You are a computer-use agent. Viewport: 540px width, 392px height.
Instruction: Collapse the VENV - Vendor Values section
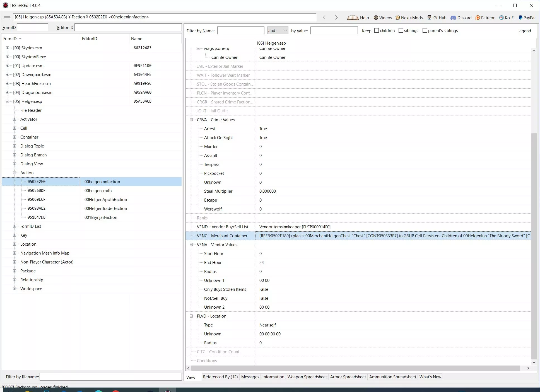(x=191, y=245)
